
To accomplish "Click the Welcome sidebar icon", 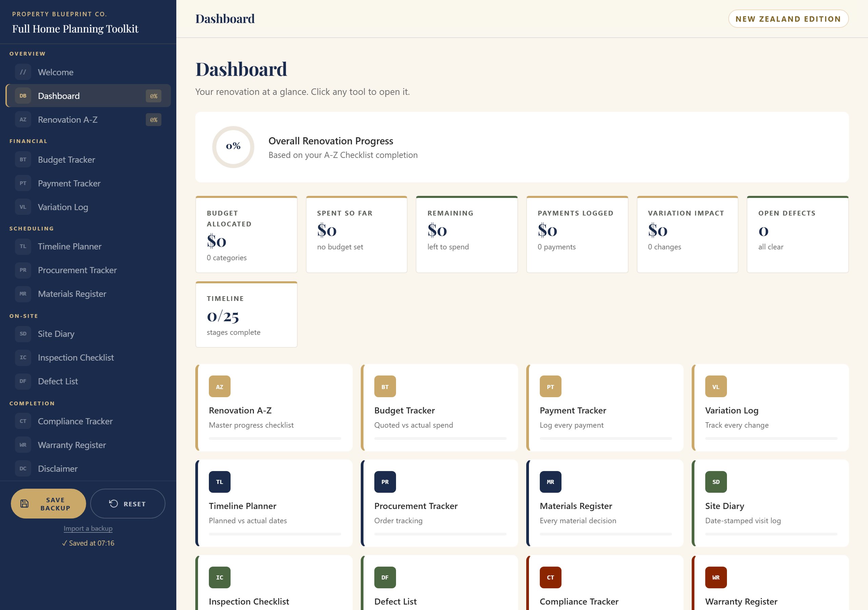I will [x=23, y=72].
